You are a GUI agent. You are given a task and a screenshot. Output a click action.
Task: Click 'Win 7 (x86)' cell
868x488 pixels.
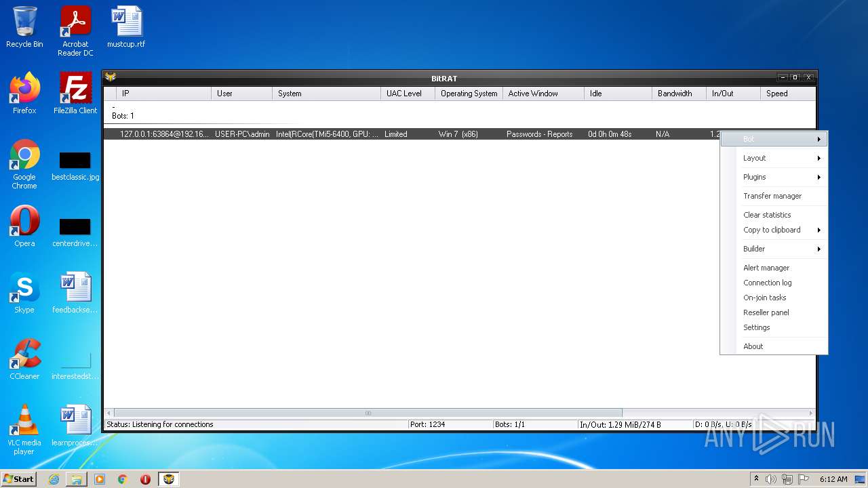coord(458,134)
